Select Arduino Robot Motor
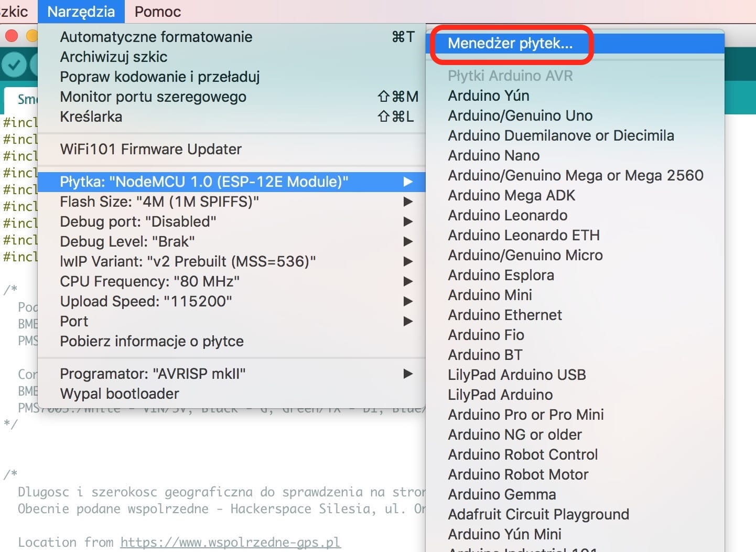The height and width of the screenshot is (552, 756). 575,474
